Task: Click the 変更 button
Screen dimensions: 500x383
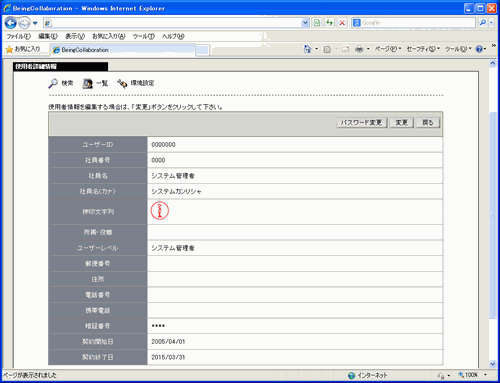Action: tap(401, 123)
